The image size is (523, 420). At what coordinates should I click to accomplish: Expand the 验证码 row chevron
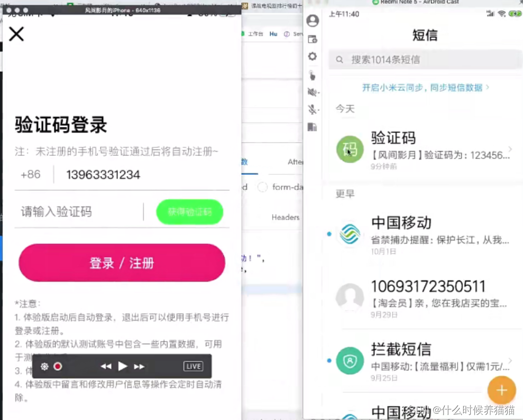point(510,149)
